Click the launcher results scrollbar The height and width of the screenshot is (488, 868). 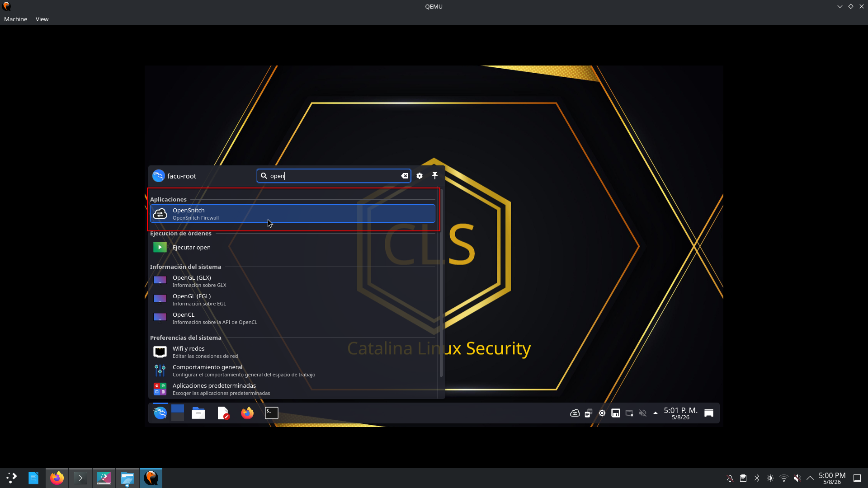tap(441, 283)
